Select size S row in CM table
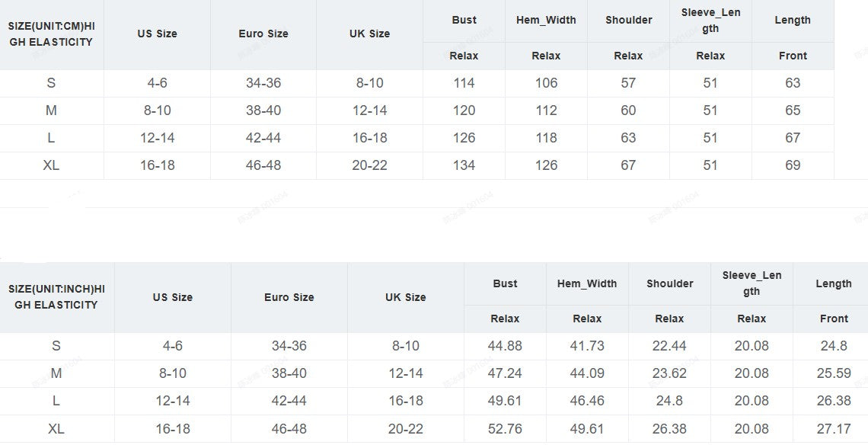The width and height of the screenshot is (868, 445). coord(51,83)
